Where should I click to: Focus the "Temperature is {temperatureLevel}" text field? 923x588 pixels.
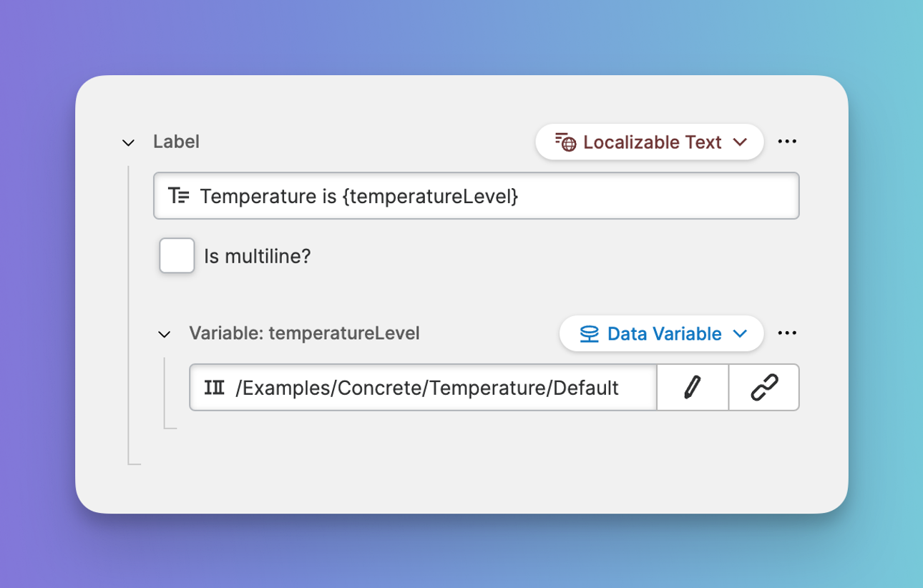tap(487, 195)
